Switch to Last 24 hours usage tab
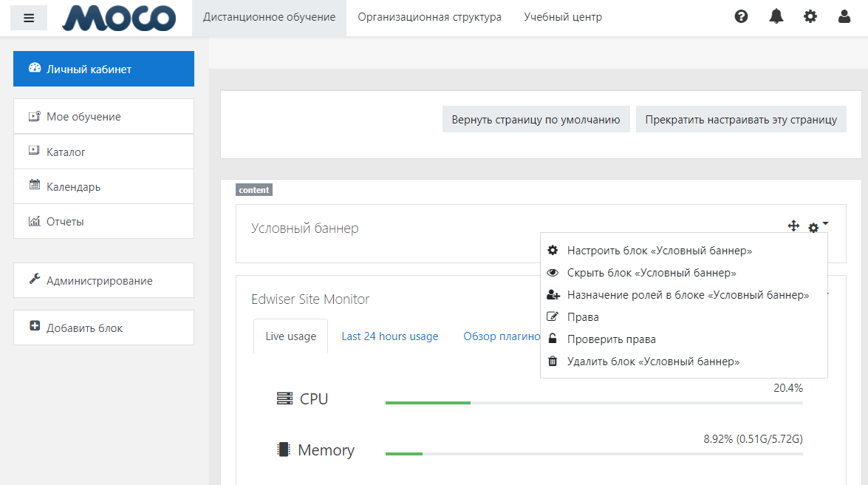Viewport: 868px width, 485px height. pyautogui.click(x=390, y=336)
